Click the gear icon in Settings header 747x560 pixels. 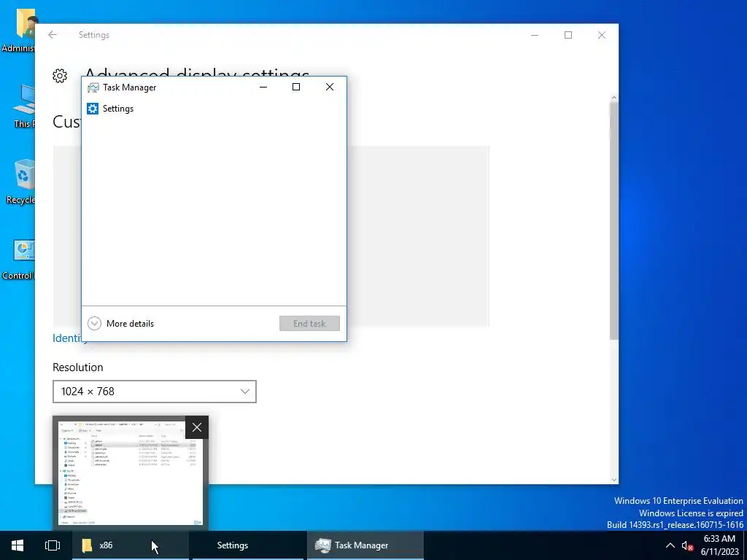click(x=60, y=76)
